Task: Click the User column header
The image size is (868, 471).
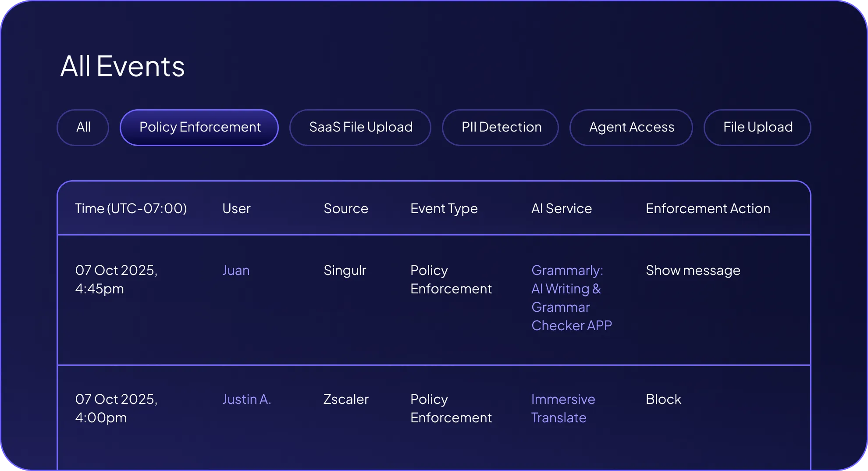Action: point(236,209)
